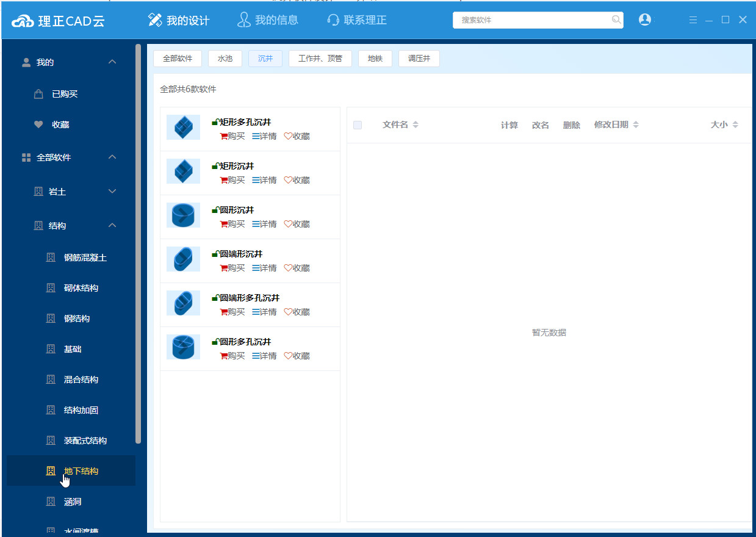The height and width of the screenshot is (537, 756).
Task: Favorite 圆形多孔沉井 with heart 收藏
Action: click(x=297, y=356)
